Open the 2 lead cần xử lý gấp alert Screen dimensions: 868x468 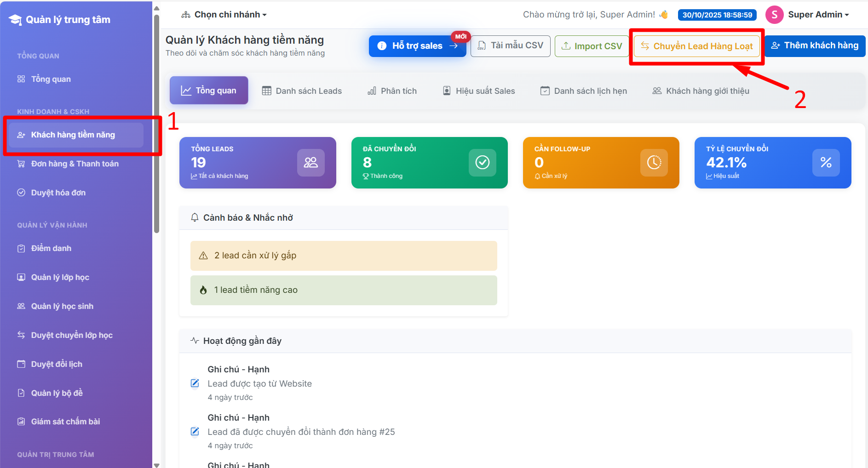point(344,256)
